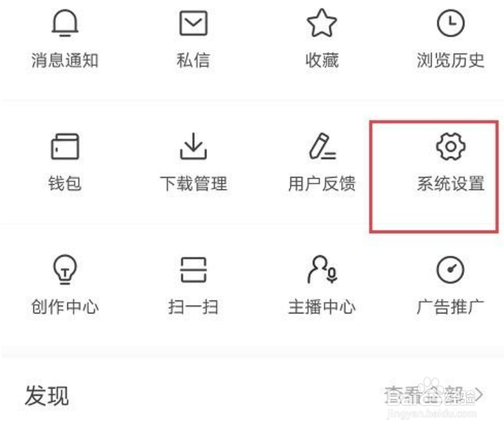
Task: Tap the 下载管理 text label
Action: pos(193,184)
